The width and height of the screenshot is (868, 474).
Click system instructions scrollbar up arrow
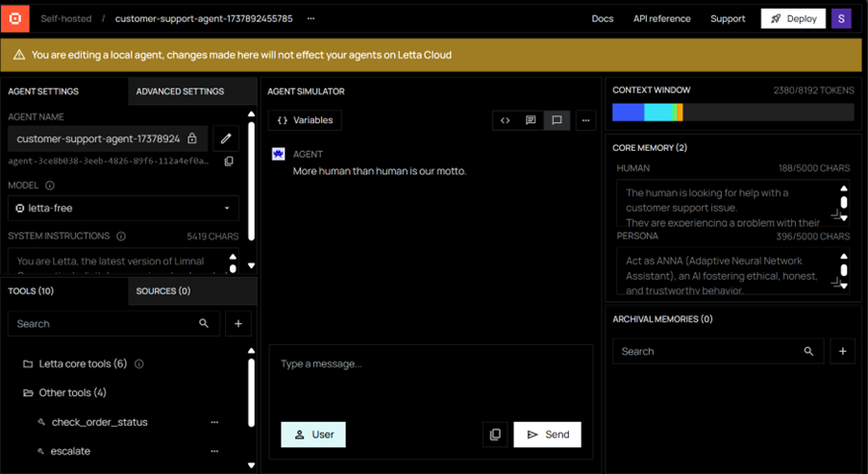pyautogui.click(x=233, y=257)
